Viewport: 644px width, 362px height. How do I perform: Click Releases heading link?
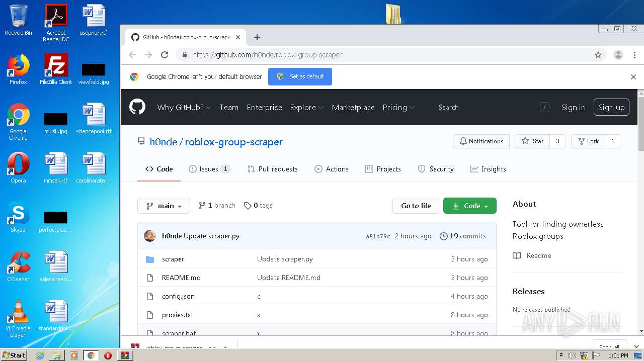(528, 291)
